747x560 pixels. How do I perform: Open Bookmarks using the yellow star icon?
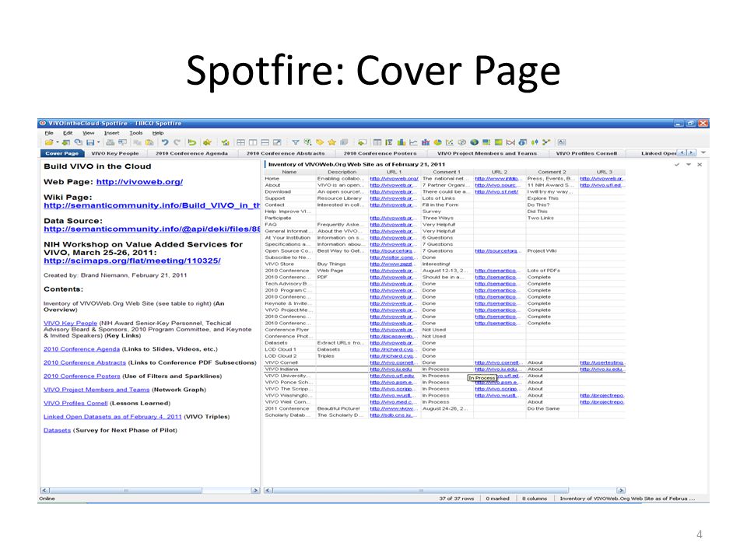[331, 142]
